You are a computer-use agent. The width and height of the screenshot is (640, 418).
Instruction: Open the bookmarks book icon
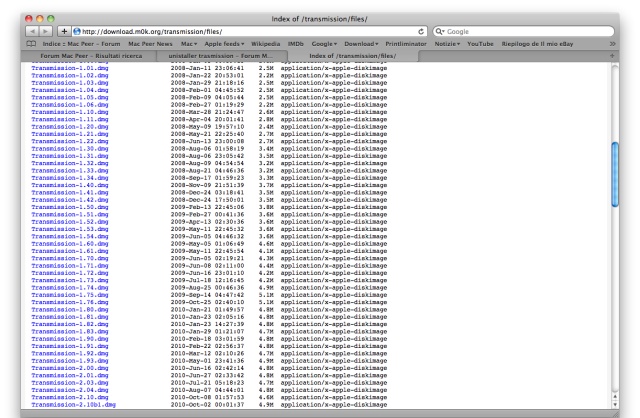click(x=31, y=44)
